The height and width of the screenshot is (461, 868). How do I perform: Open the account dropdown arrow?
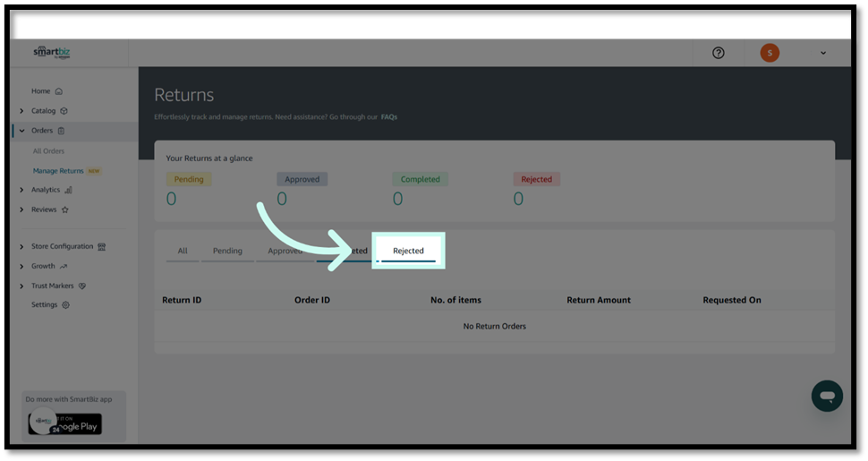pyautogui.click(x=823, y=53)
